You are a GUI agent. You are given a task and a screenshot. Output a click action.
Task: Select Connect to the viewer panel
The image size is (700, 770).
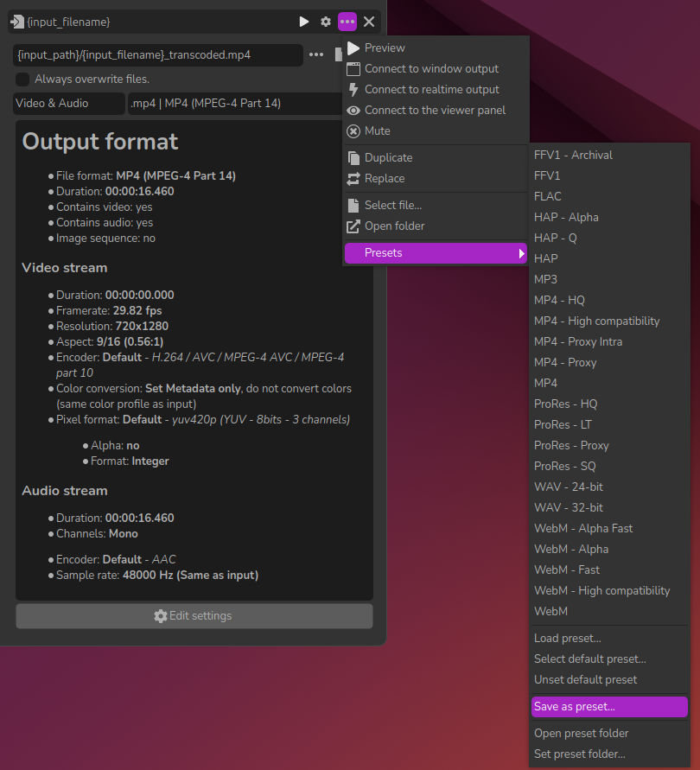435,111
